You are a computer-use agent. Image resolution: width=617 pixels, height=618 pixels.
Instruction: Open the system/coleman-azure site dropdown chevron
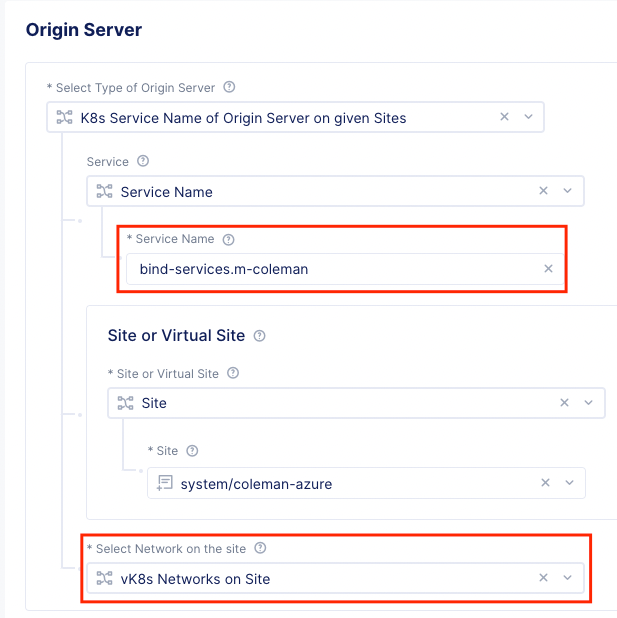tap(569, 483)
